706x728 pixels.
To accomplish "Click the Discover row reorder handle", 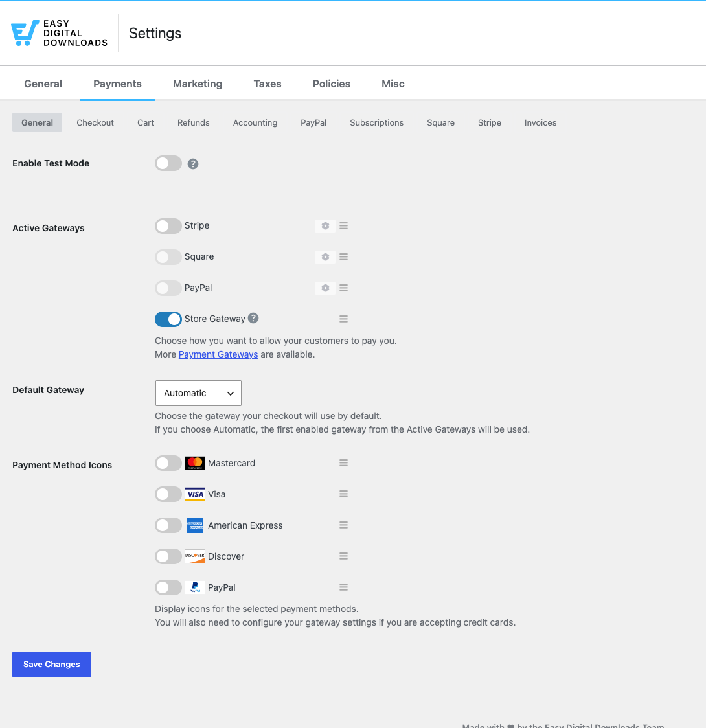I will point(343,556).
